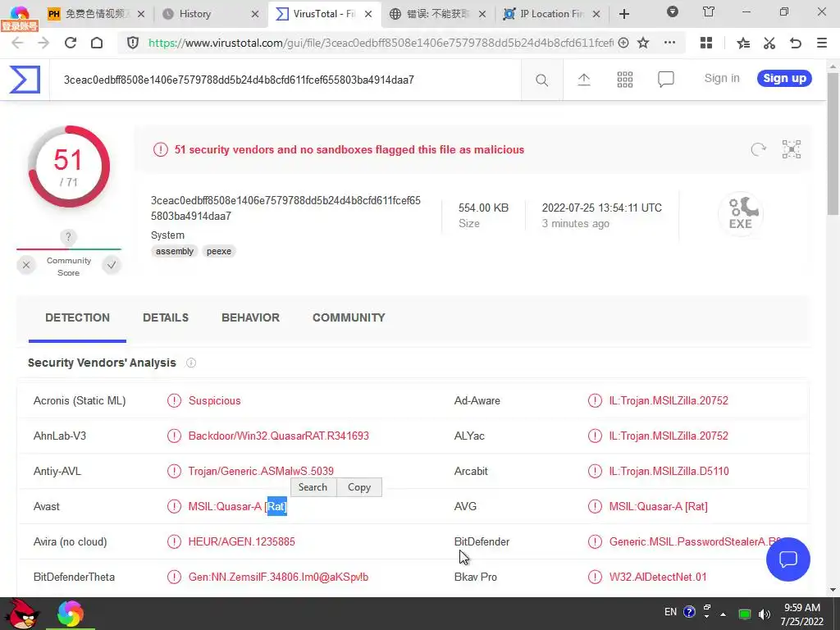Switch to the IP Location Finder tab

coord(550,14)
